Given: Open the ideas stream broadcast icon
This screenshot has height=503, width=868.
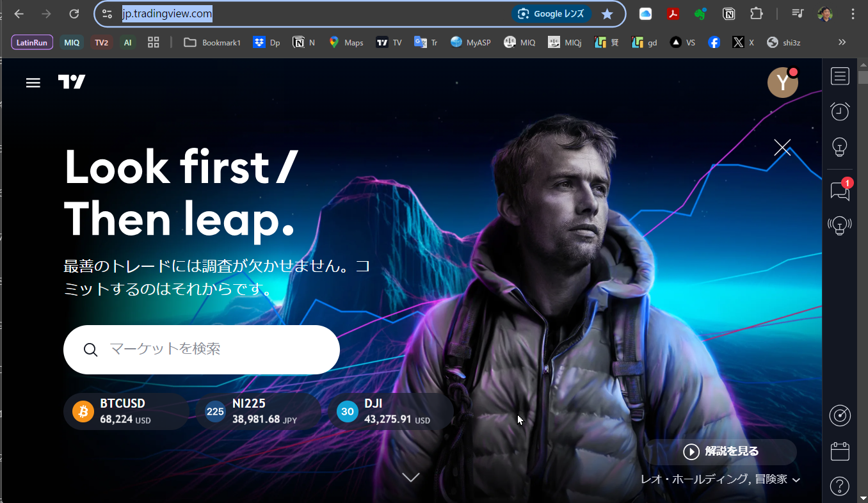Looking at the screenshot, I should 840,225.
